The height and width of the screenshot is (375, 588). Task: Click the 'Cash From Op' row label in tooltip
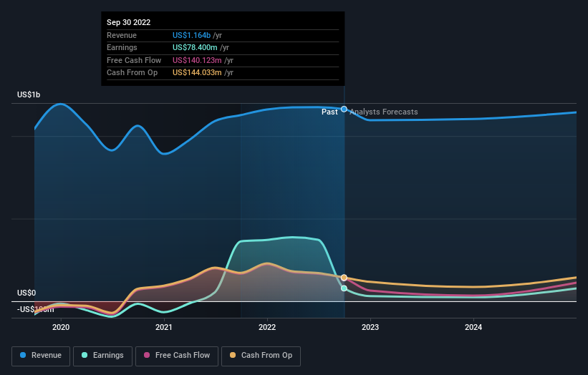[132, 73]
